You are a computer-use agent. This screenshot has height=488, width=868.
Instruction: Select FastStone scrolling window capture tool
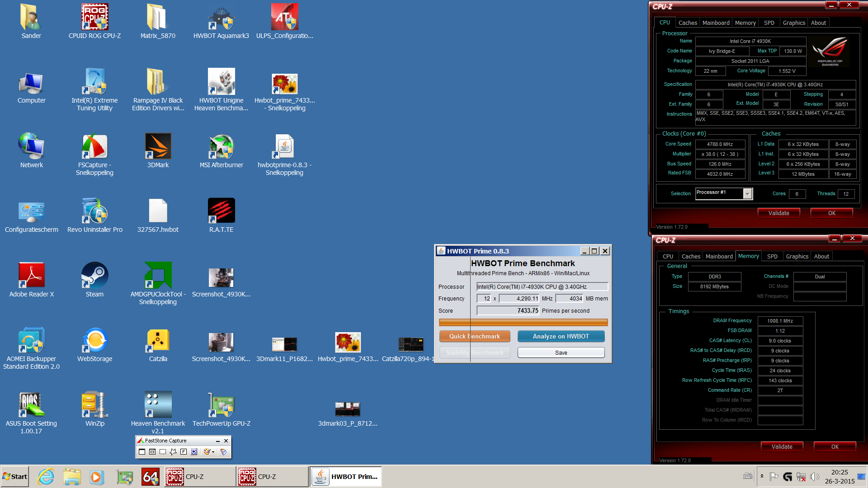coord(194,451)
